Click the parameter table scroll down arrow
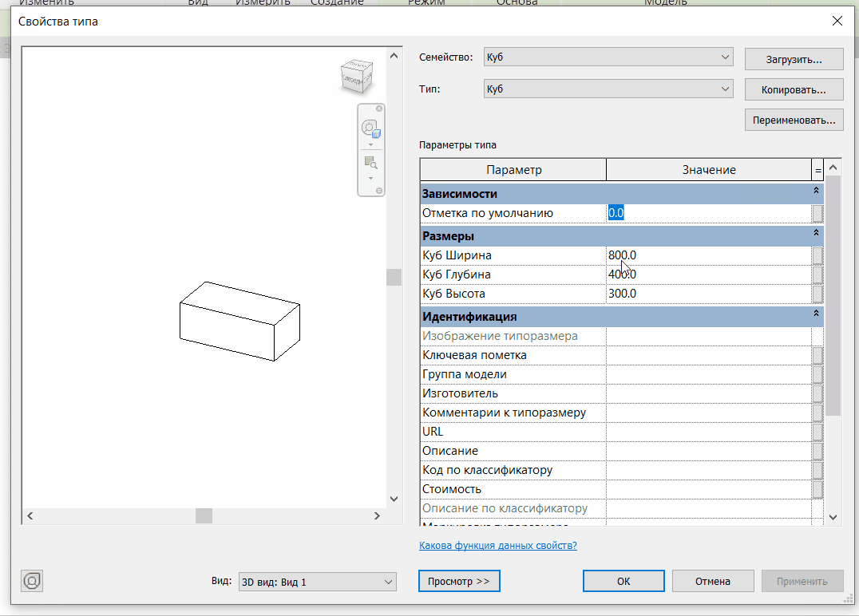Screen dimensions: 859x616 (833, 517)
